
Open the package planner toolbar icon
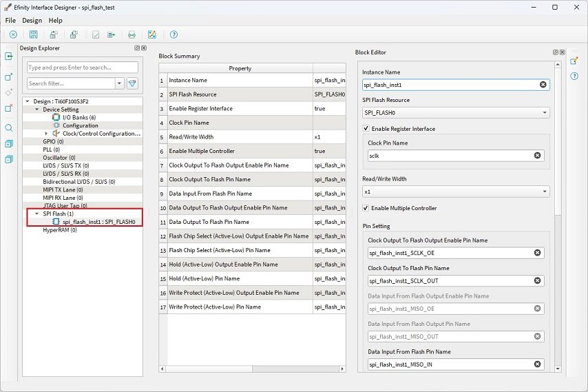(152, 34)
